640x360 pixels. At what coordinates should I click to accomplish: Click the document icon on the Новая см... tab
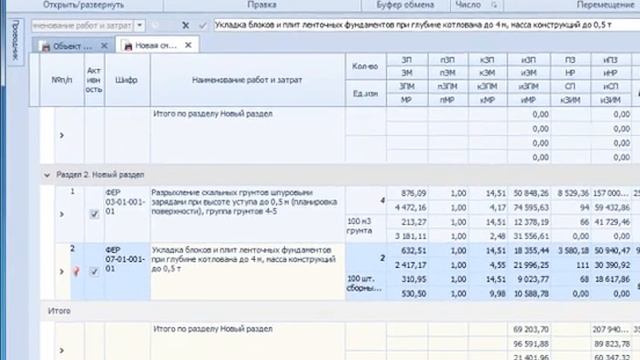tap(128, 46)
